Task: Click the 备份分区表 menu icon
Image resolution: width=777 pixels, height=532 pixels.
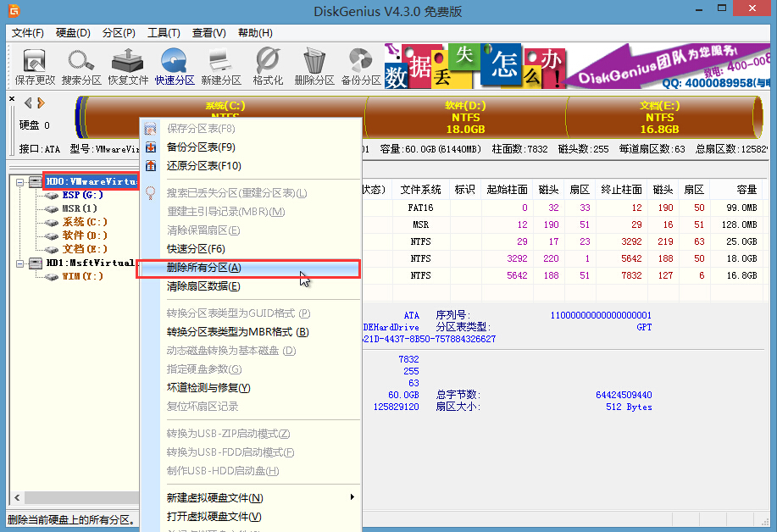Action: 151,147
